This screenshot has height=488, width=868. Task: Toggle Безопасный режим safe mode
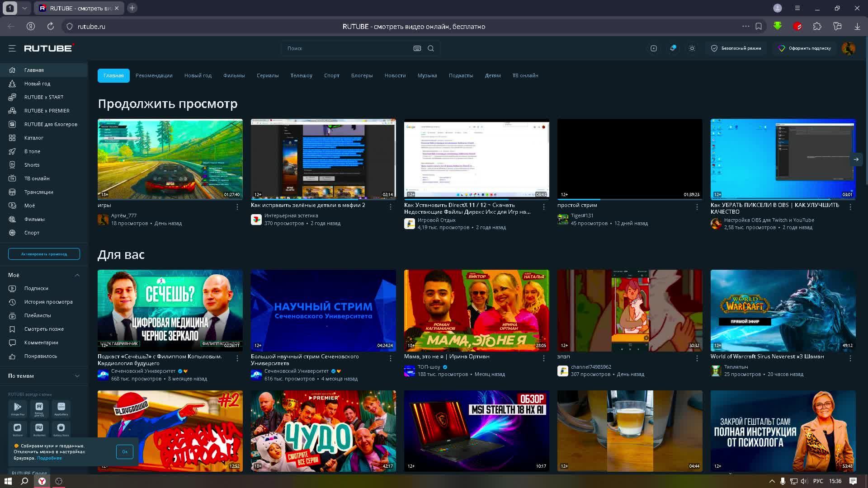(x=736, y=48)
